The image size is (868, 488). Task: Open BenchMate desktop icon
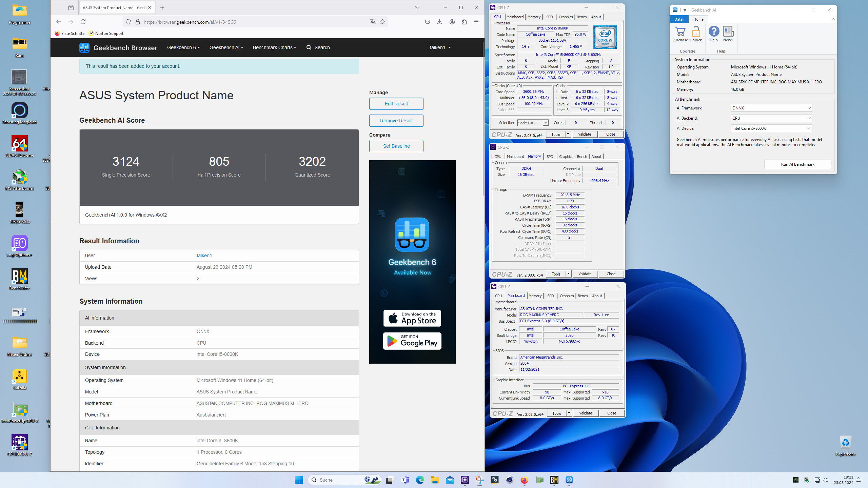[x=20, y=279]
